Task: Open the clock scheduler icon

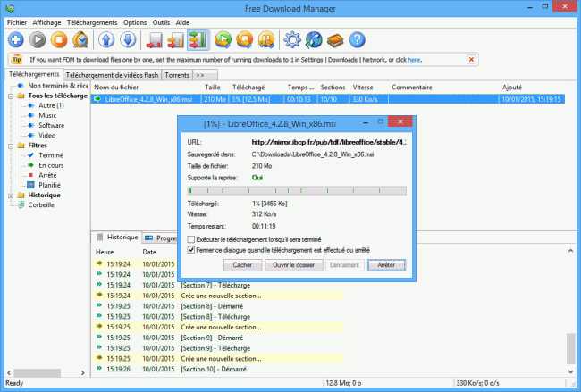Action: click(x=80, y=39)
